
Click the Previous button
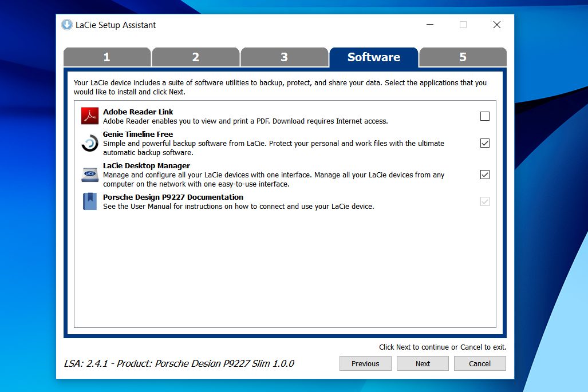(365, 363)
